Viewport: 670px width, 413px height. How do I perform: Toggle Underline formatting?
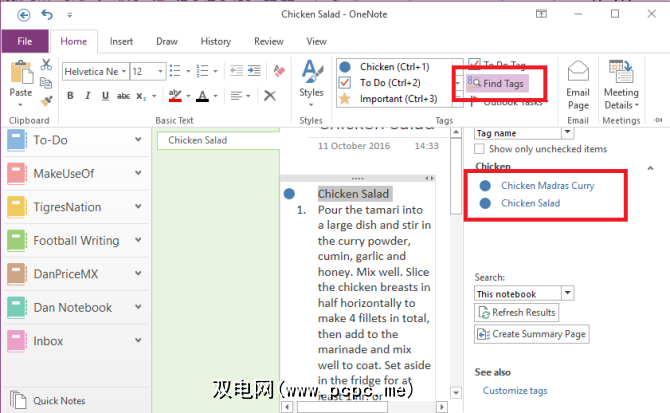coord(105,96)
